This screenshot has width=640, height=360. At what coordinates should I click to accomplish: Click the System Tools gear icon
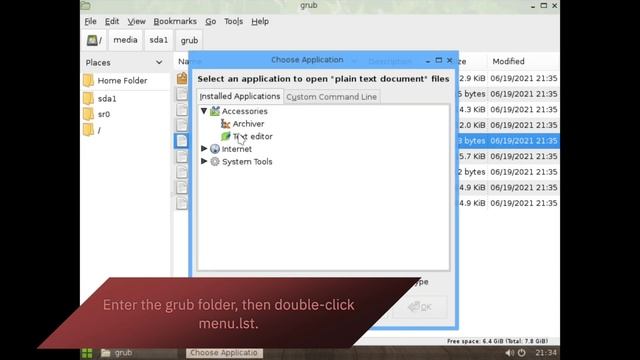[215, 162]
